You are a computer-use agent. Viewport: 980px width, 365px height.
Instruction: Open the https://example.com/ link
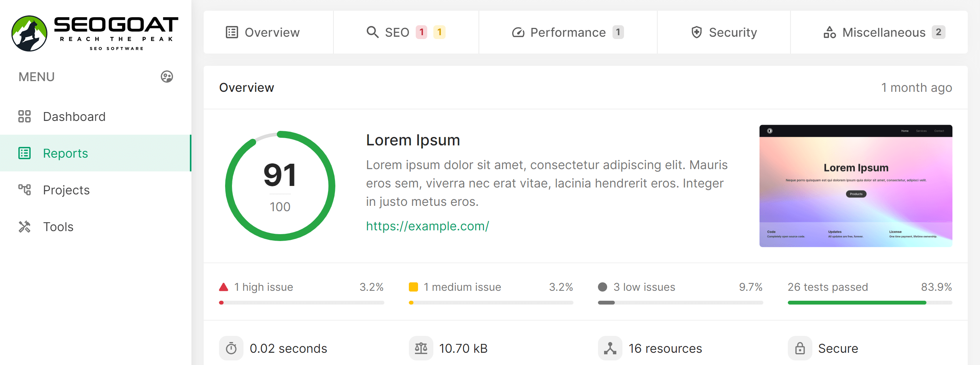[427, 226]
